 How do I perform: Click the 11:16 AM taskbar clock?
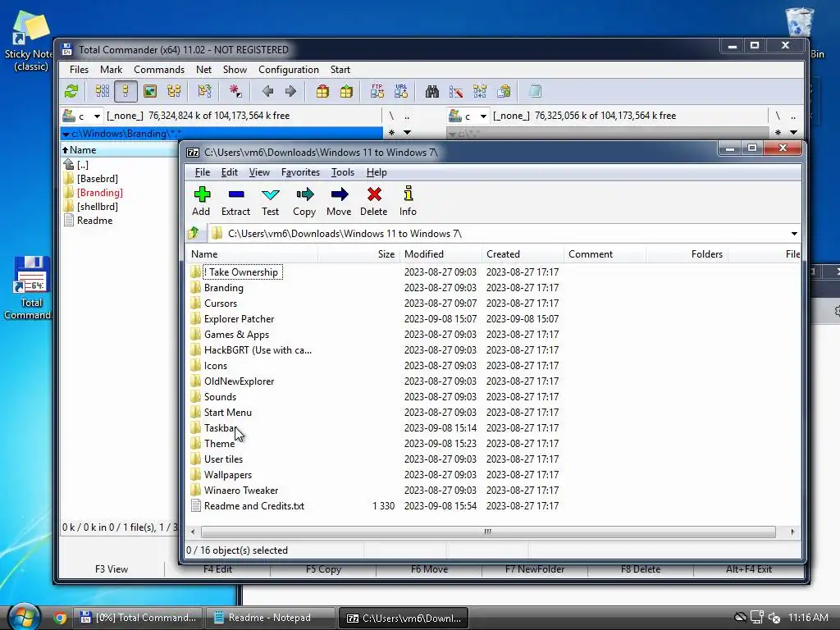click(x=808, y=617)
